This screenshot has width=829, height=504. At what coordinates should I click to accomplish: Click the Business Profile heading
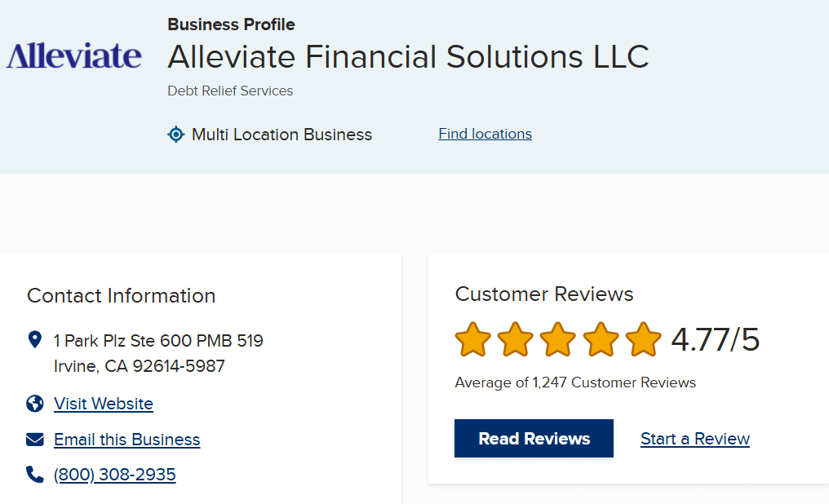point(231,24)
